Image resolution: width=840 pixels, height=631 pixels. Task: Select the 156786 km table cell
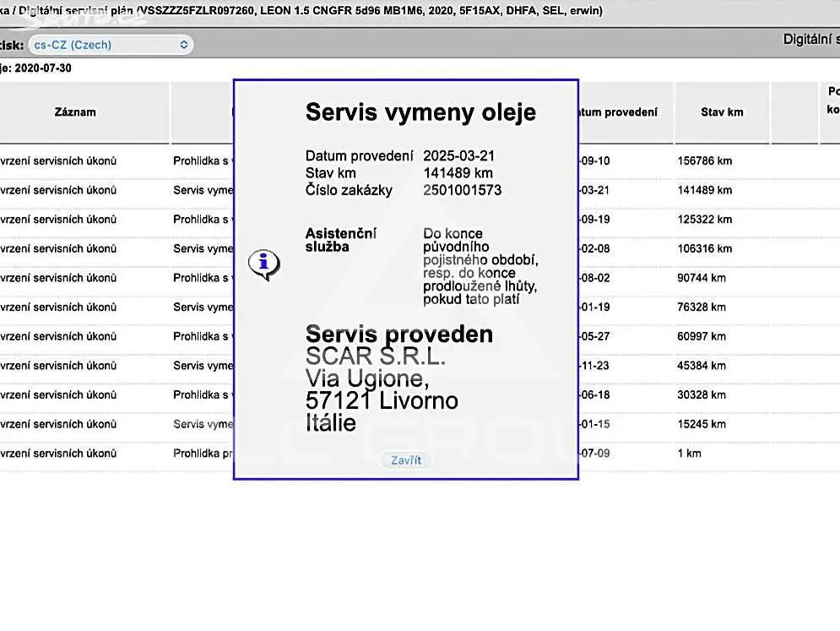pos(704,160)
